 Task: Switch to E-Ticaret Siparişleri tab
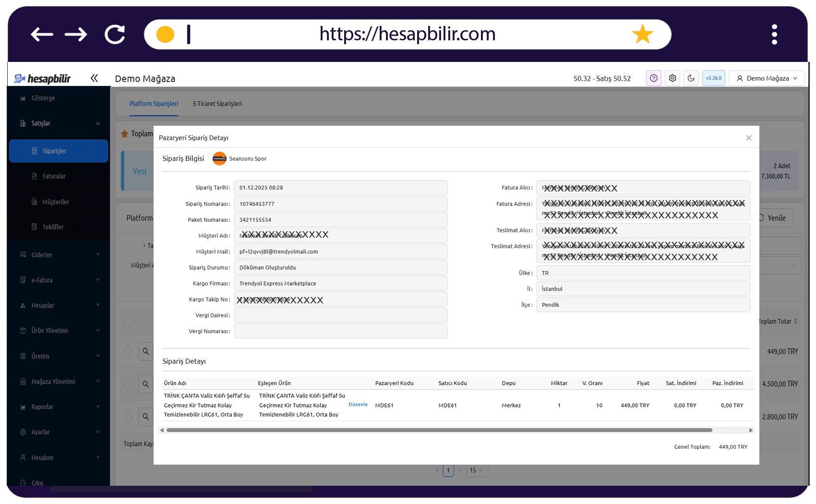pos(217,104)
